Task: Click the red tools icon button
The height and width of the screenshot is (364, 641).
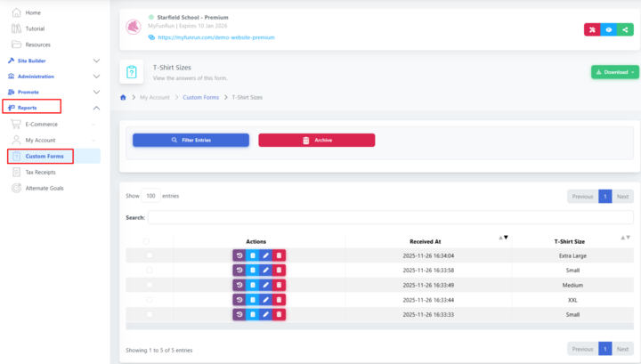Action: click(591, 29)
